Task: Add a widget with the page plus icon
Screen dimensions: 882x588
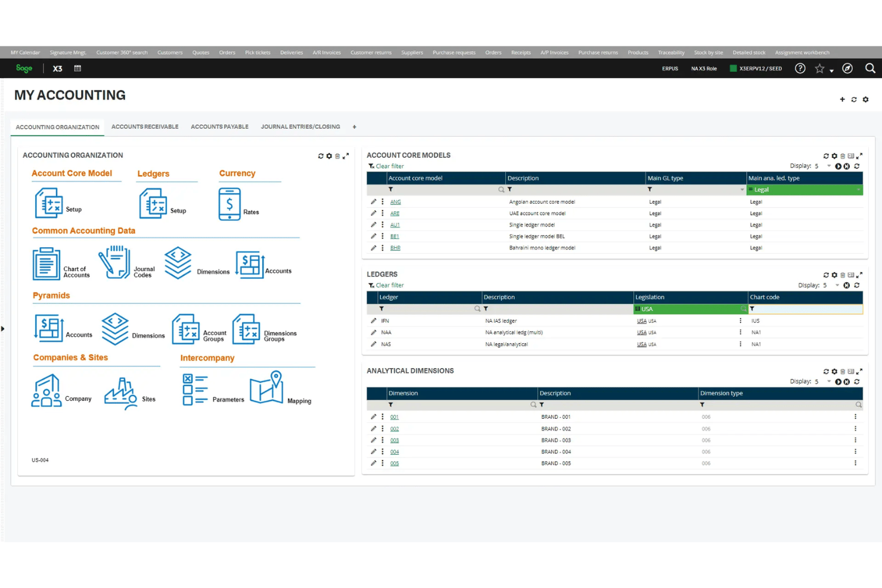Action: [x=842, y=99]
